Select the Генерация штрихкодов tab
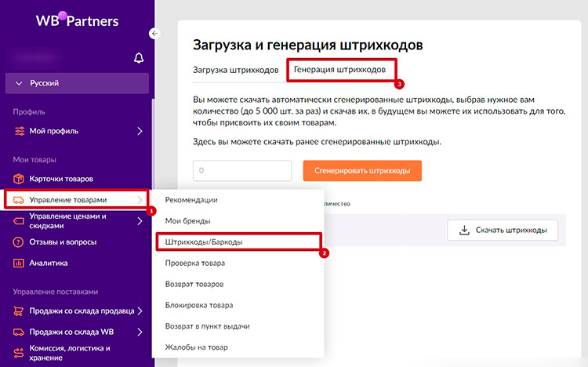The width and height of the screenshot is (588, 367). point(339,70)
